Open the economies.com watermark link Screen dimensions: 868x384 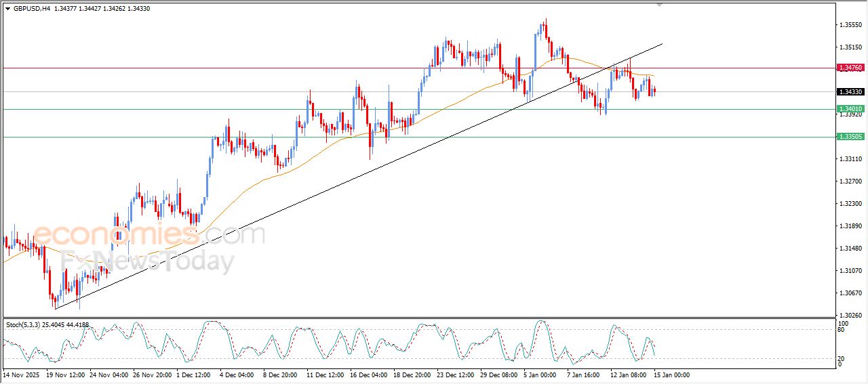pos(148,235)
